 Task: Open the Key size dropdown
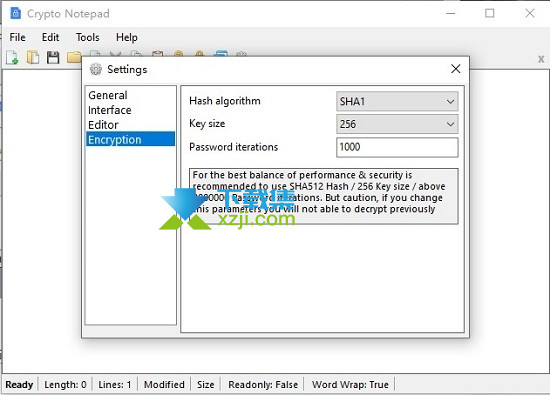(397, 124)
